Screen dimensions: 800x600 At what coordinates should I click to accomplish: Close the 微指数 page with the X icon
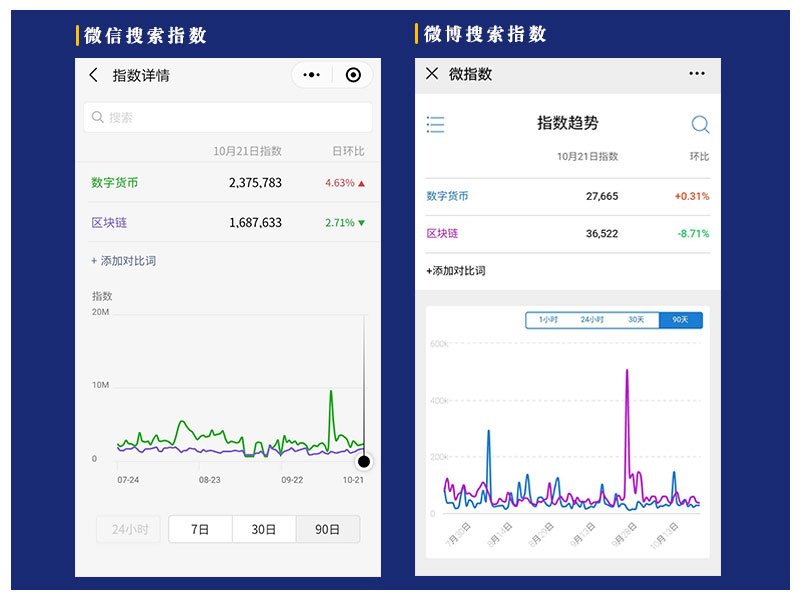point(432,73)
